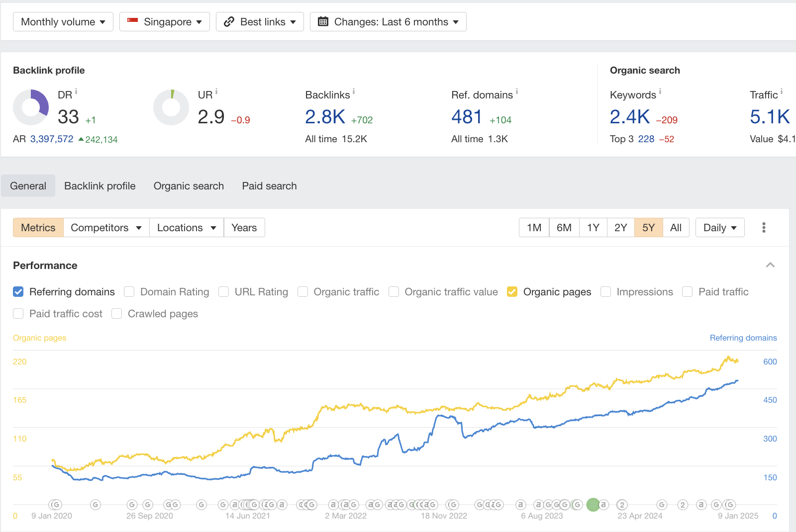Turn on the Impressions checkbox
796x532 pixels.
(605, 292)
